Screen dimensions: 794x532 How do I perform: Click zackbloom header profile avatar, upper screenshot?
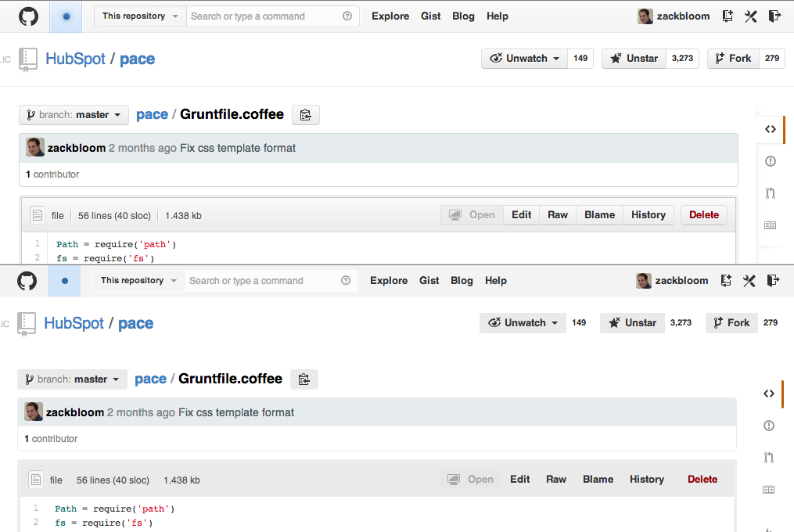pos(645,16)
